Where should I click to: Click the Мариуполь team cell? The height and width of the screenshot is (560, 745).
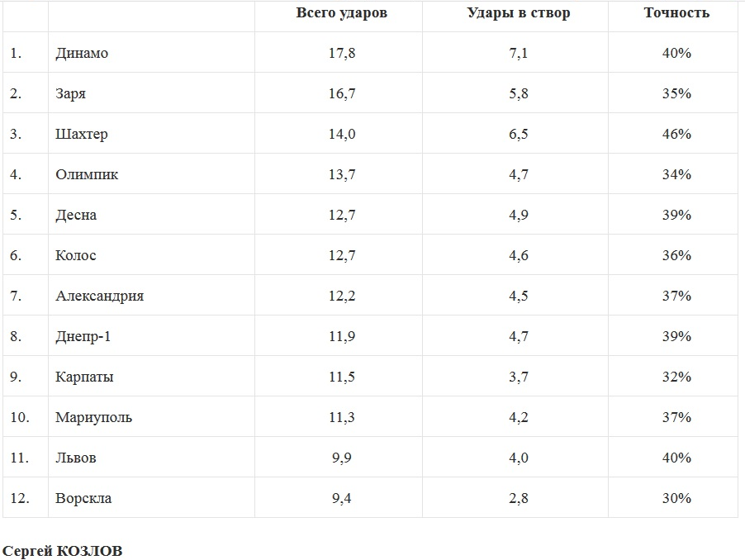coord(94,418)
